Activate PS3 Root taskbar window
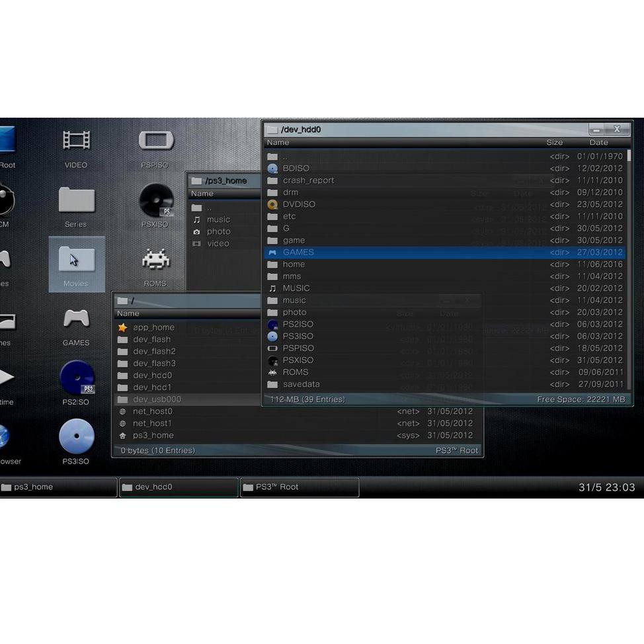644x644 pixels. coord(299,487)
